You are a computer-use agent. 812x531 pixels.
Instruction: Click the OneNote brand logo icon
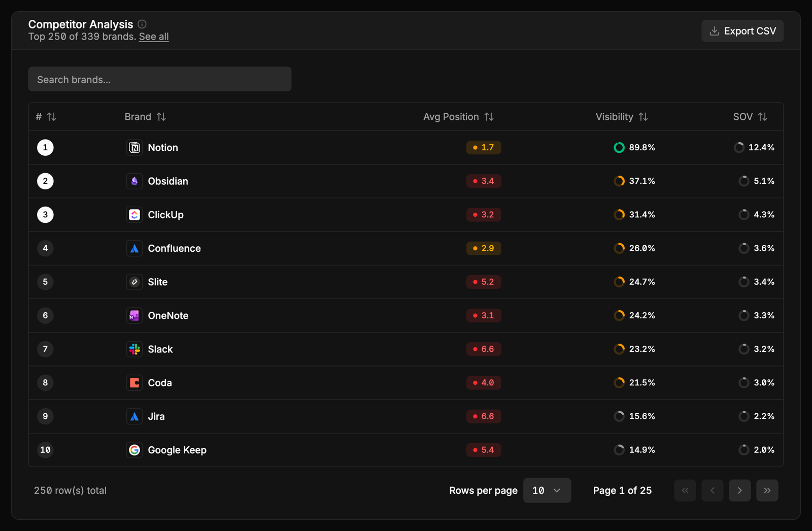coord(134,315)
